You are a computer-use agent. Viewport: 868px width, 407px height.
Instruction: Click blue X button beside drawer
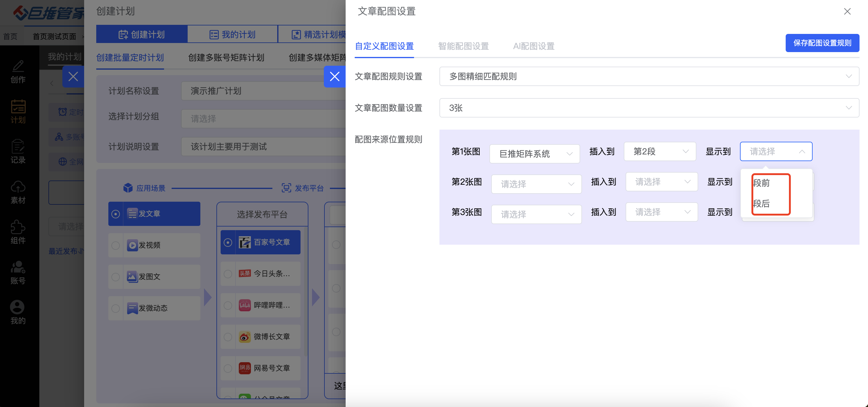point(334,77)
